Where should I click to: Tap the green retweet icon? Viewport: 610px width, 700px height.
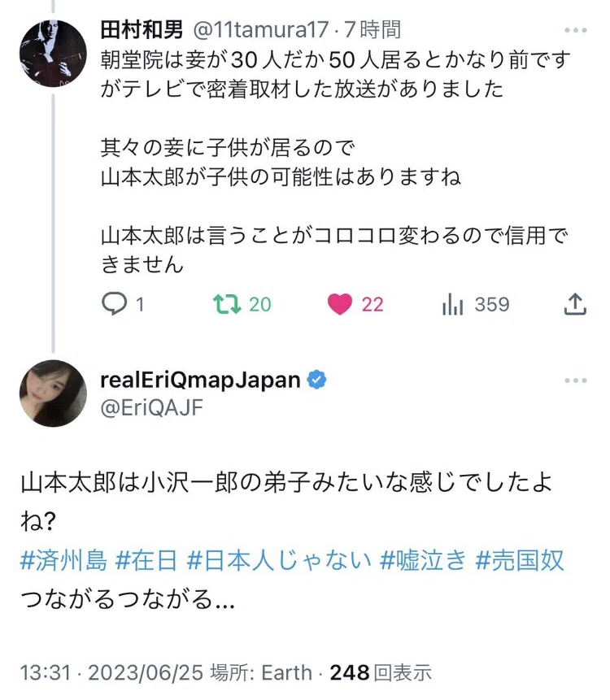(x=227, y=304)
